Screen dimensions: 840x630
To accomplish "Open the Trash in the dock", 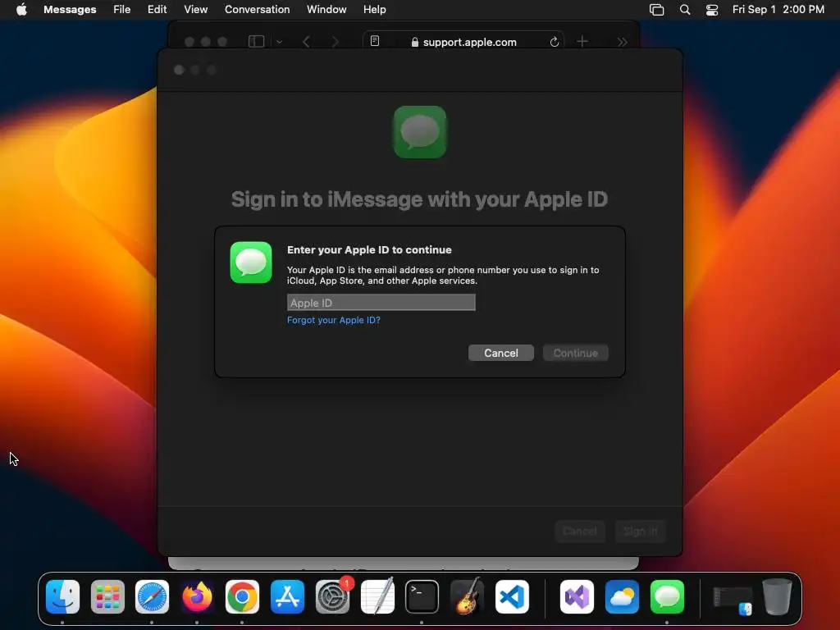I will (x=777, y=597).
